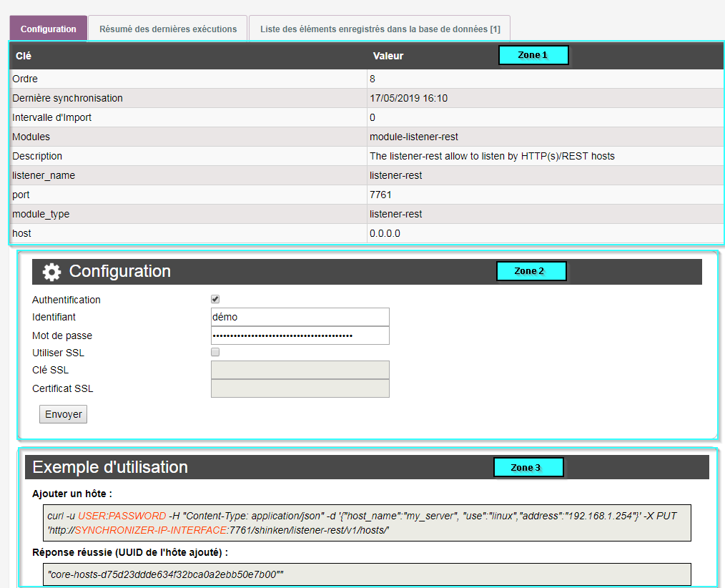The image size is (725, 588).
Task: Click the Mot de passe field
Action: click(x=300, y=335)
